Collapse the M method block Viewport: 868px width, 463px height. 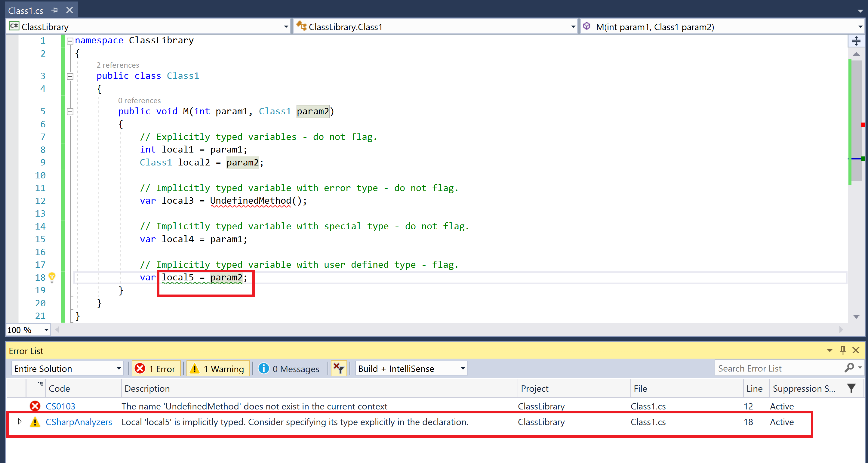70,112
